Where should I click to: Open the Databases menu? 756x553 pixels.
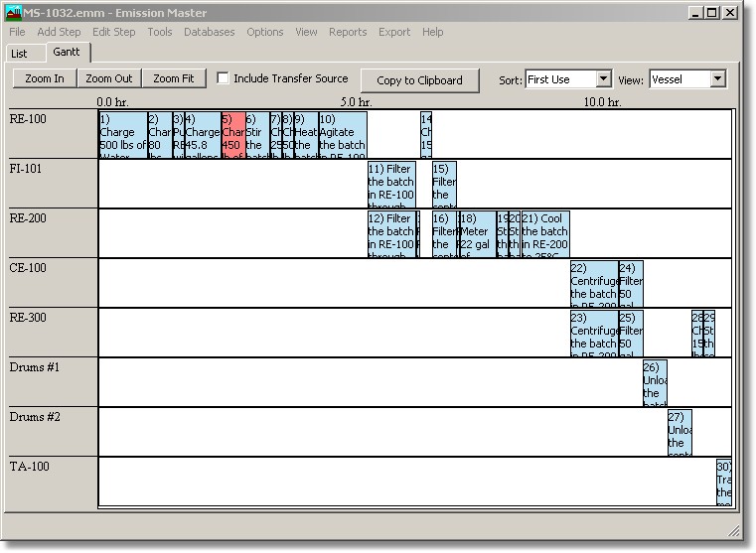point(210,32)
